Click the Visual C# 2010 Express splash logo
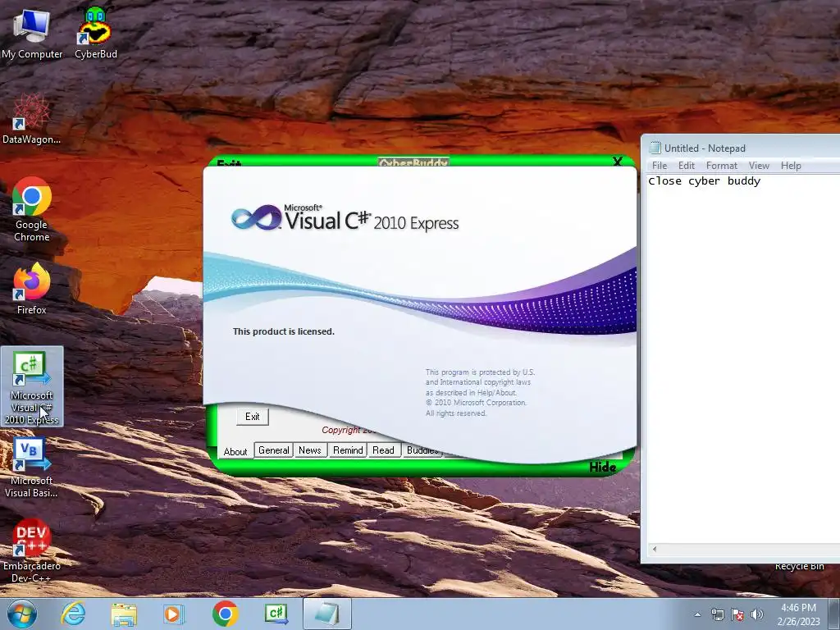840x630 pixels. click(345, 218)
